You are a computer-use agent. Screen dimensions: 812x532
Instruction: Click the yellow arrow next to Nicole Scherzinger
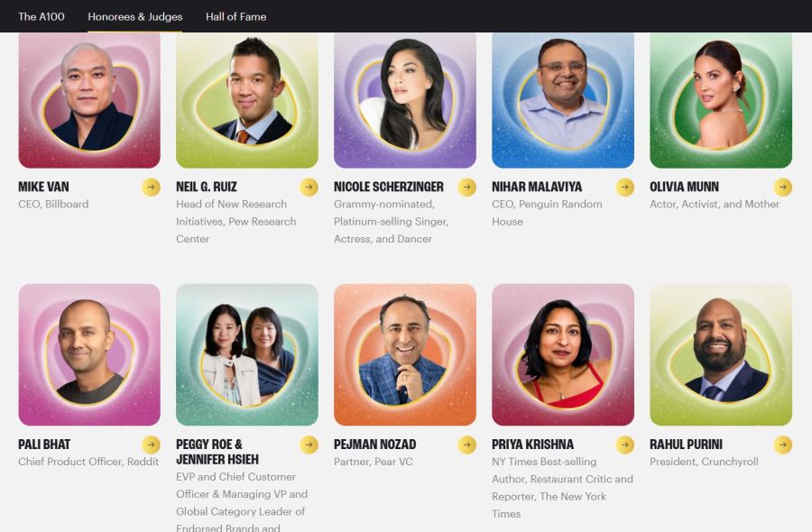tap(467, 188)
